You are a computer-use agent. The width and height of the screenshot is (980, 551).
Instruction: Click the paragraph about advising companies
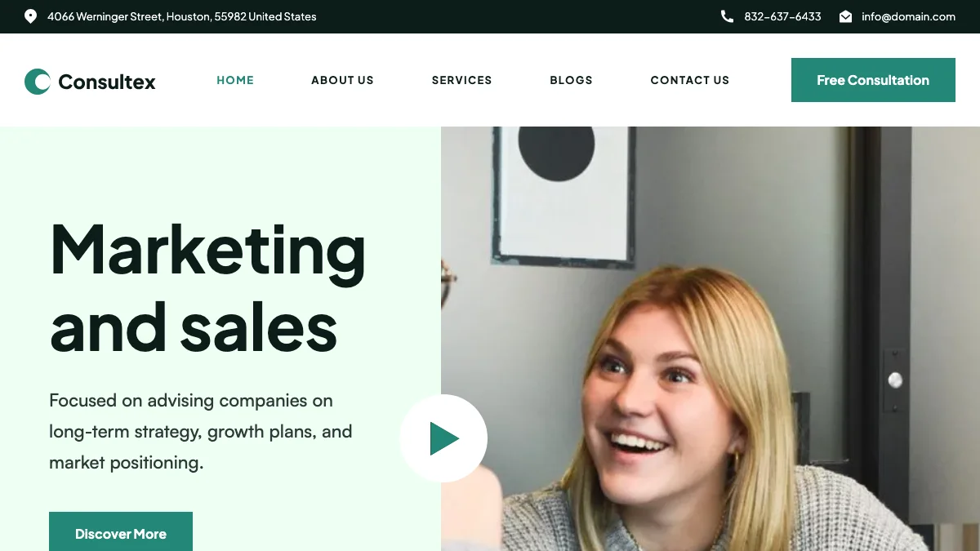coord(201,432)
